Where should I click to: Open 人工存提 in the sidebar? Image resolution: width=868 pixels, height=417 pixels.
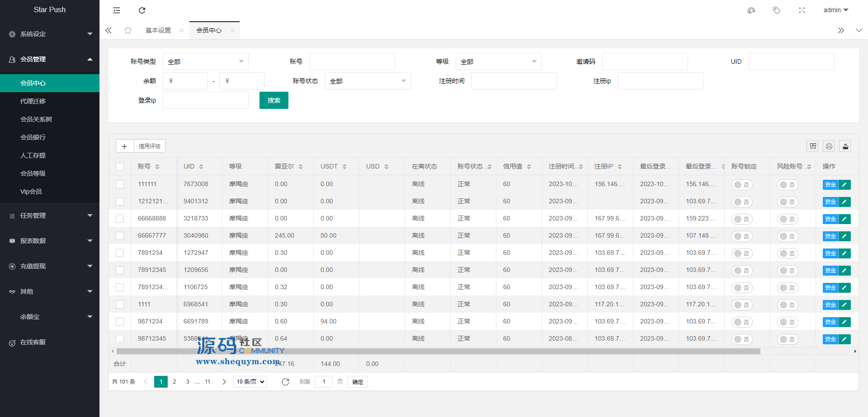(50, 155)
